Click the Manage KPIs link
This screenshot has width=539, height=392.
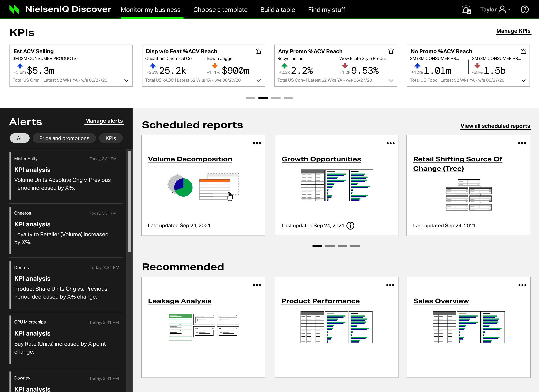click(x=513, y=31)
